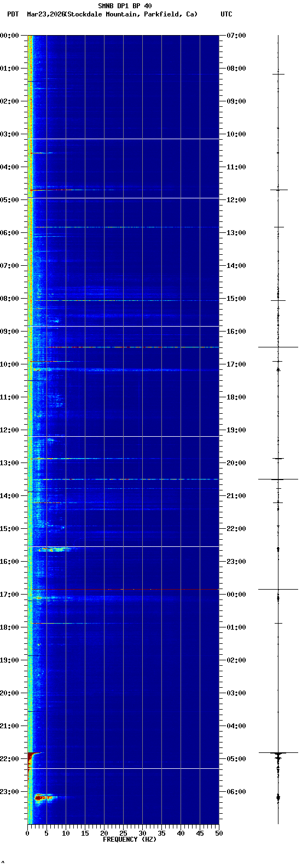Click the UTC time label "18:00"

click(236, 397)
